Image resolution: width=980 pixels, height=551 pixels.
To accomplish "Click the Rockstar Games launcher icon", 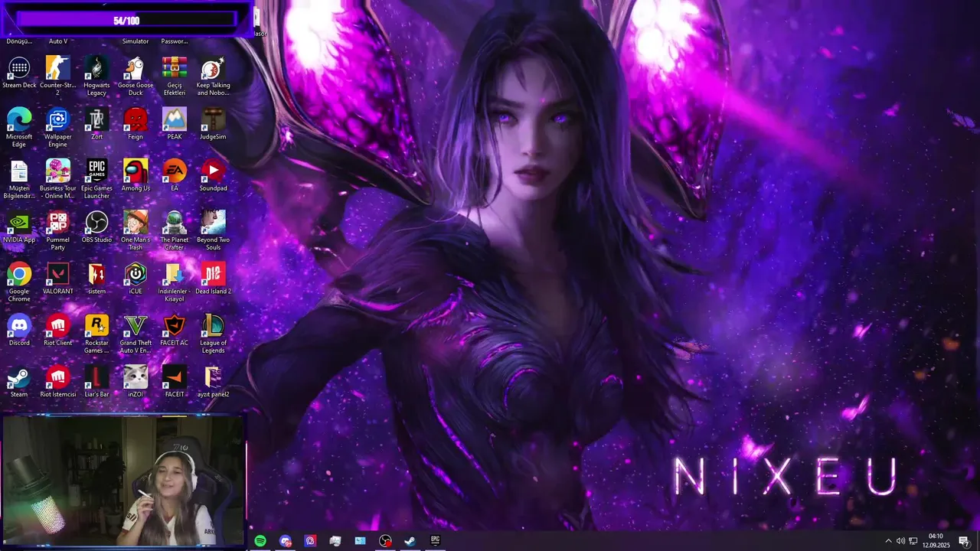I will pos(96,333).
